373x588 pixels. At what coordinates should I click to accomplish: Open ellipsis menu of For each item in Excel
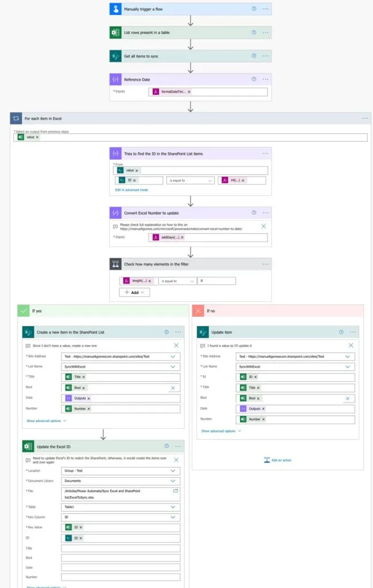pos(365,118)
